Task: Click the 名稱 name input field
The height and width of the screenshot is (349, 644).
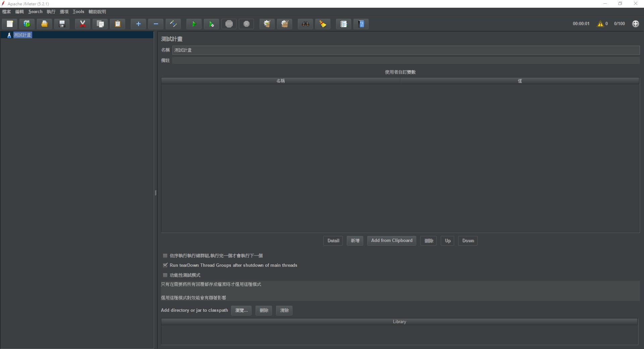Action: pyautogui.click(x=406, y=50)
